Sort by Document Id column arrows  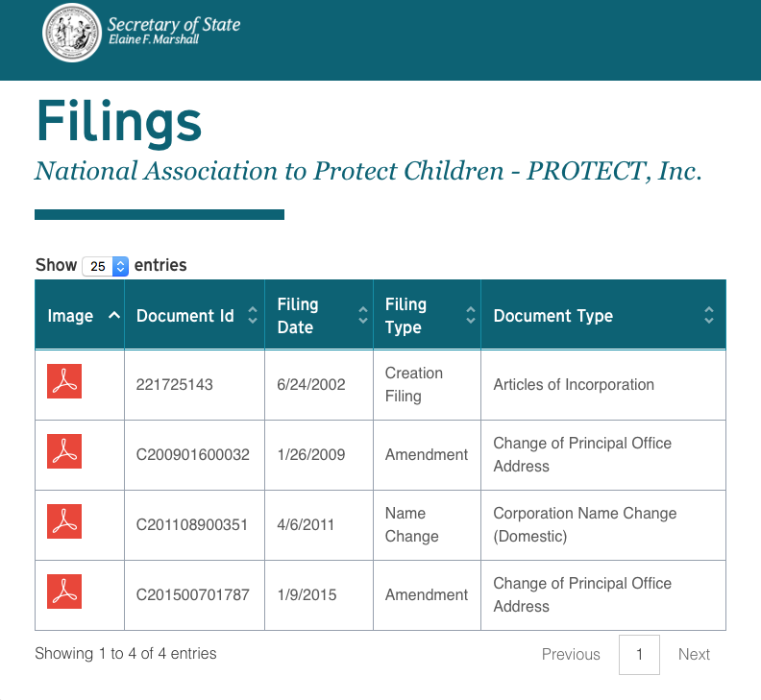pos(253,315)
